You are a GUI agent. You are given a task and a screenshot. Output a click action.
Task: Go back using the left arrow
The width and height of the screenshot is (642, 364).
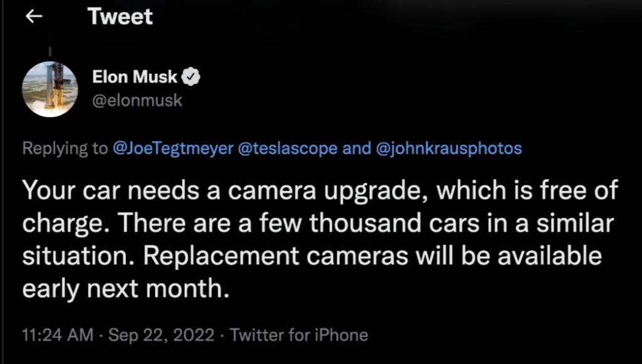34,18
